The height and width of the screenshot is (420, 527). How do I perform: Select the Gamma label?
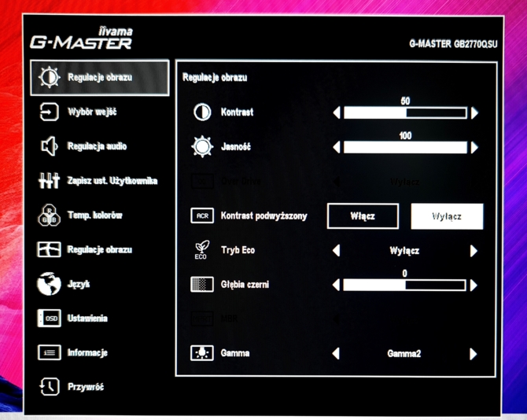point(235,353)
